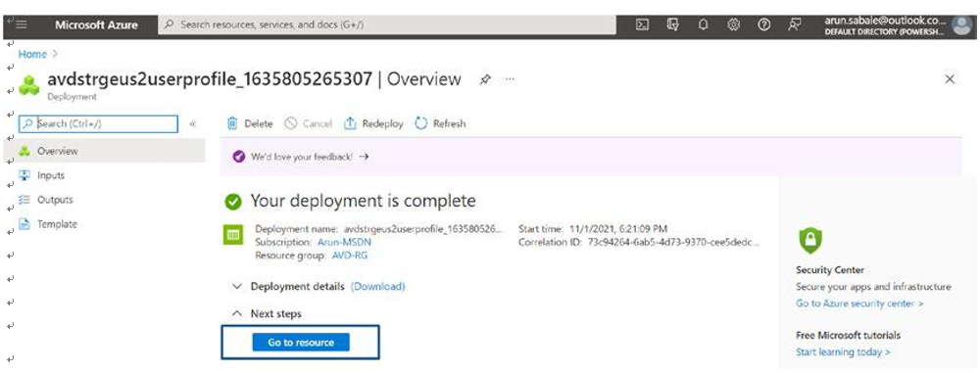Image resolution: width=980 pixels, height=373 pixels.
Task: Open the more options ellipsis beside title
Action: (510, 80)
